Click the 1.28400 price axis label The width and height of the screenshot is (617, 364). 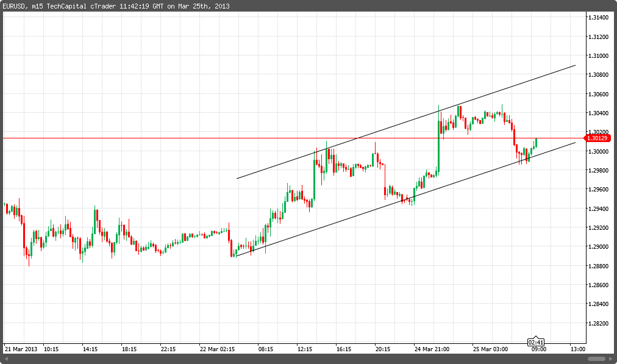click(598, 304)
